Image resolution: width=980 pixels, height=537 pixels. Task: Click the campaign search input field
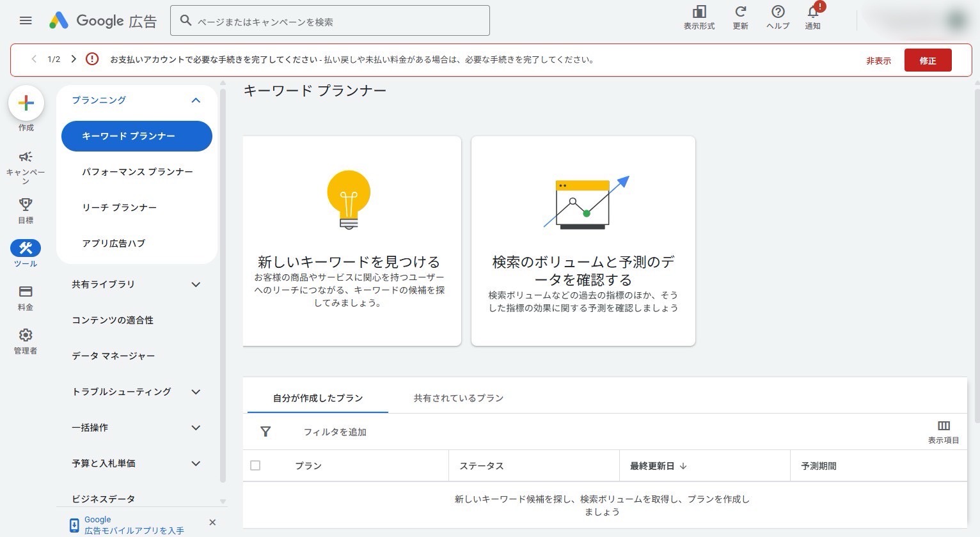tap(329, 20)
